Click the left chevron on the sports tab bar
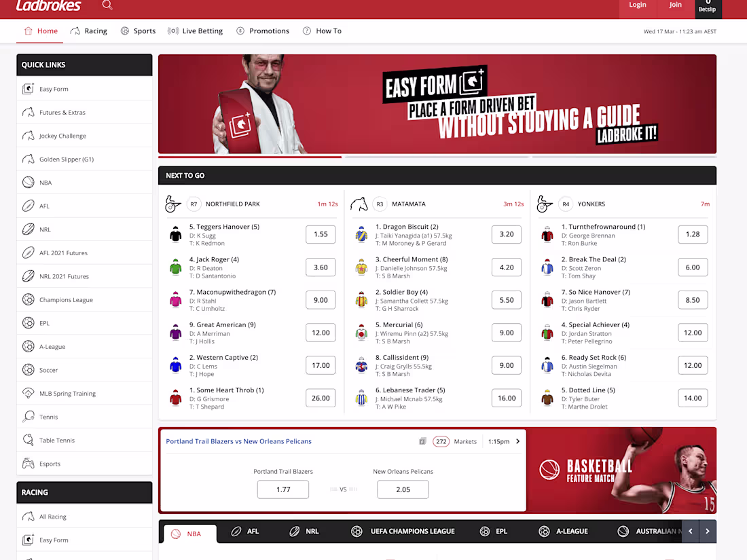 (691, 531)
